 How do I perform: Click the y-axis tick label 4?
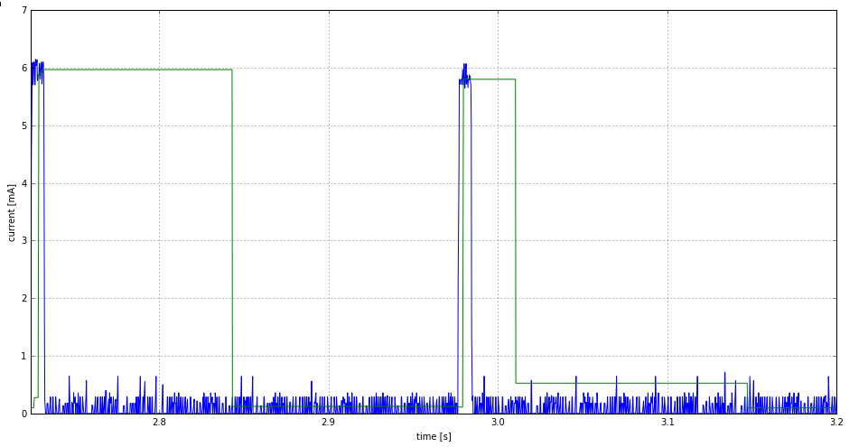point(23,183)
